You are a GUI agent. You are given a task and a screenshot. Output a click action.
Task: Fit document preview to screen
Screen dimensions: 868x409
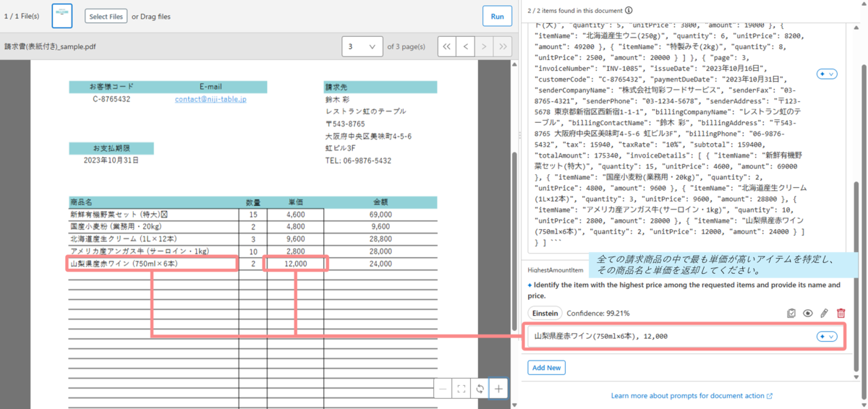point(461,389)
